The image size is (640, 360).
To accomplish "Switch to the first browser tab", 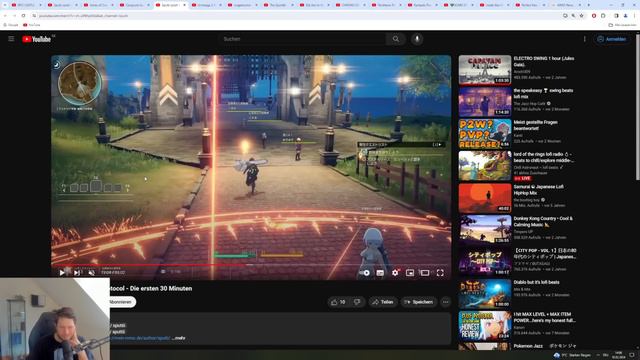I will (27, 5).
